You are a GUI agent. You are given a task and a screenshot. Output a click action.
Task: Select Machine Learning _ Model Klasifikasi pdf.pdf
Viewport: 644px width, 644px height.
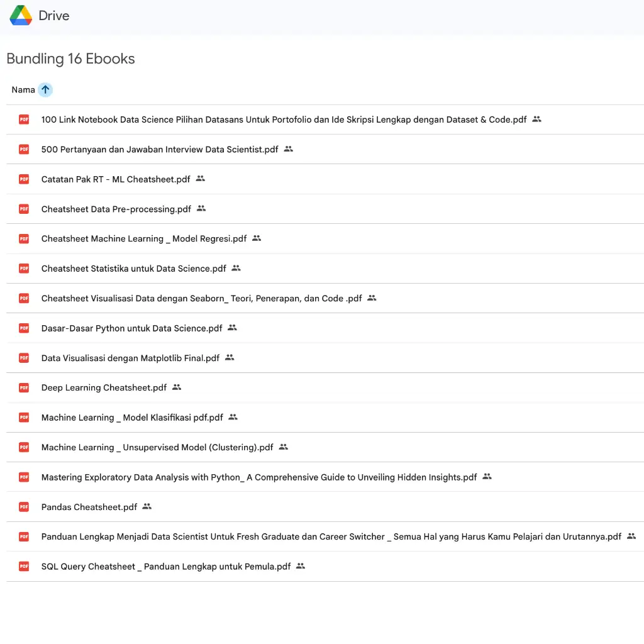(x=132, y=418)
